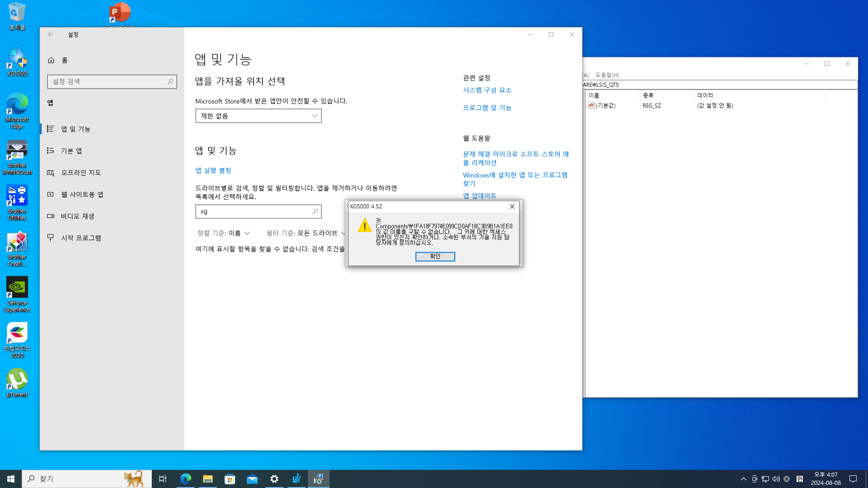Open the Mail app from the taskbar
868x488 pixels.
click(252, 479)
